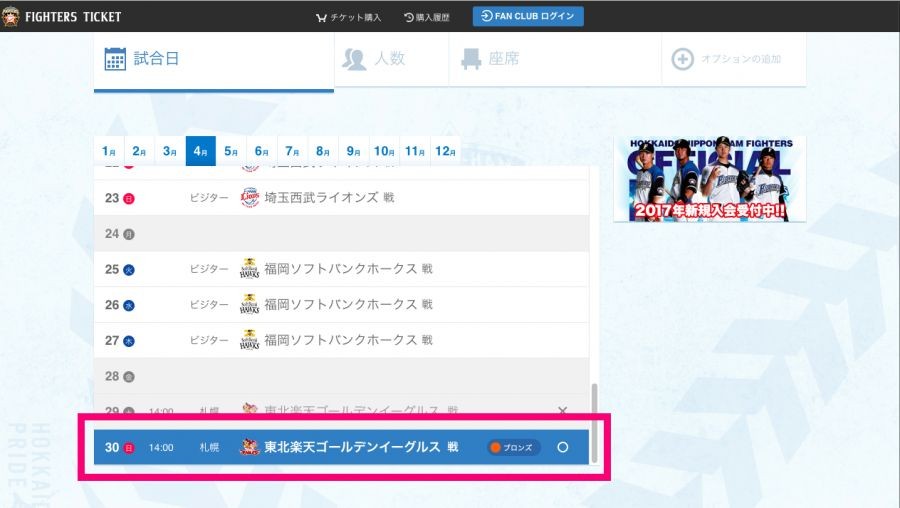Click the red Sunday badge next to 23

(129, 199)
